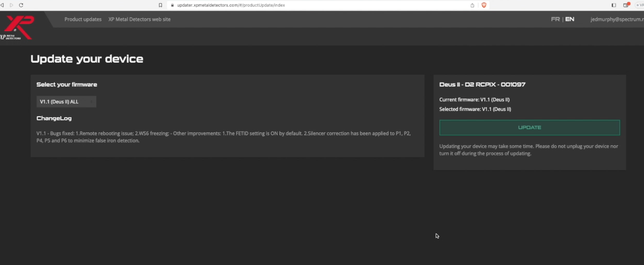644x265 pixels.
Task: Click the padlock site security icon
Action: click(x=172, y=5)
